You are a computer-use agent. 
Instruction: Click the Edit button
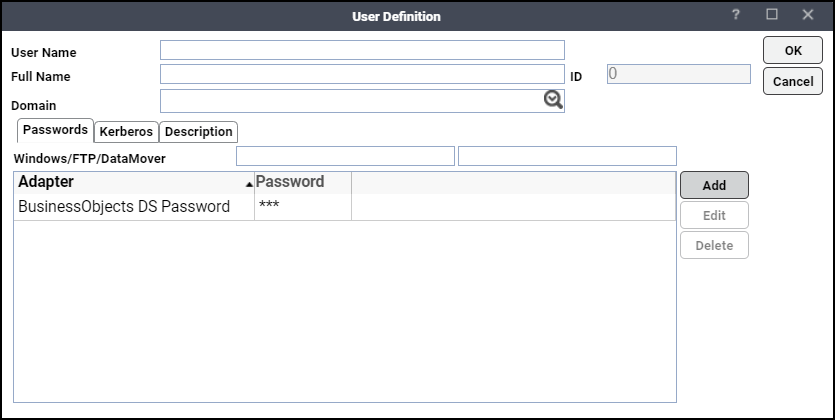coord(714,216)
